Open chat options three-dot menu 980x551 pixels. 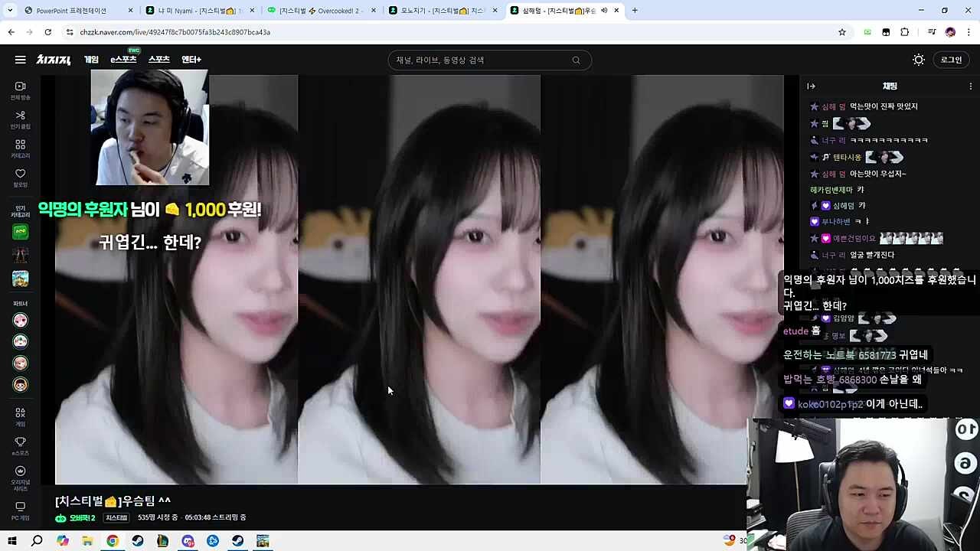coord(970,86)
